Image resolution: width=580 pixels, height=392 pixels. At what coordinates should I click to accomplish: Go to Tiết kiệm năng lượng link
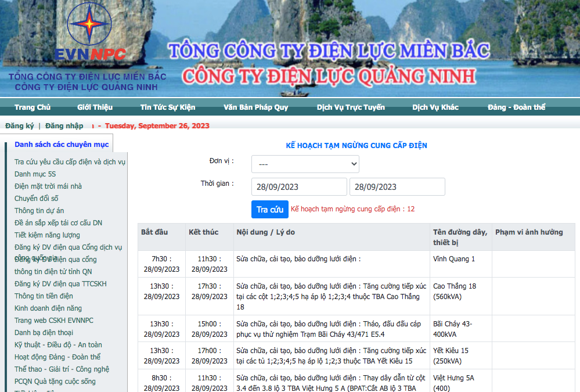coord(47,235)
